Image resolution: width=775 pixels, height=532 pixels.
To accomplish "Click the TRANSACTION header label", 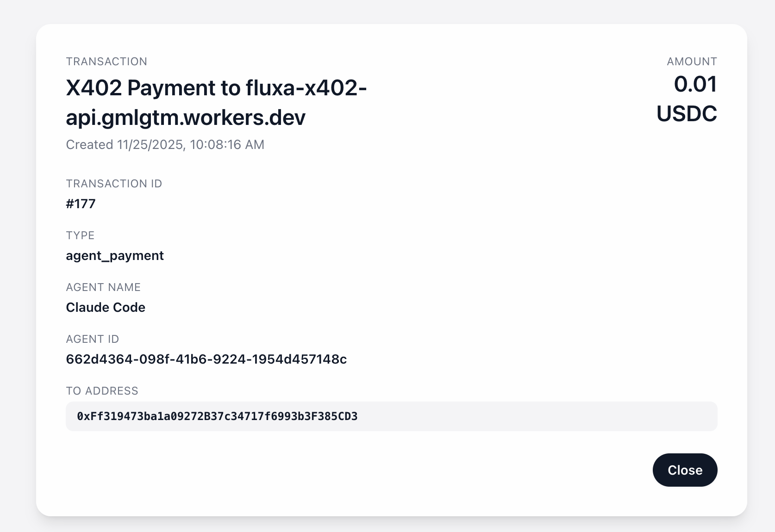I will [x=106, y=62].
